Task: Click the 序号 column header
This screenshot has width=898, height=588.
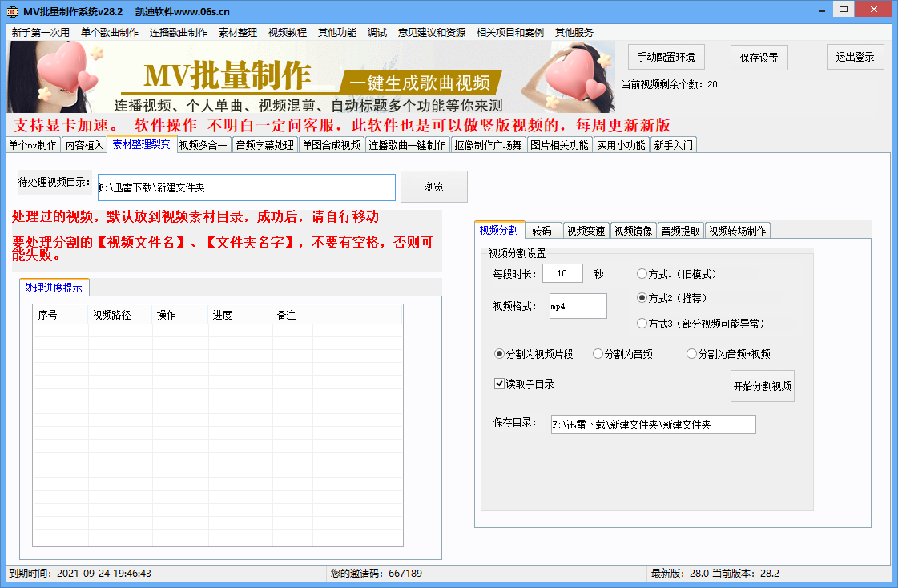Action: click(x=61, y=315)
